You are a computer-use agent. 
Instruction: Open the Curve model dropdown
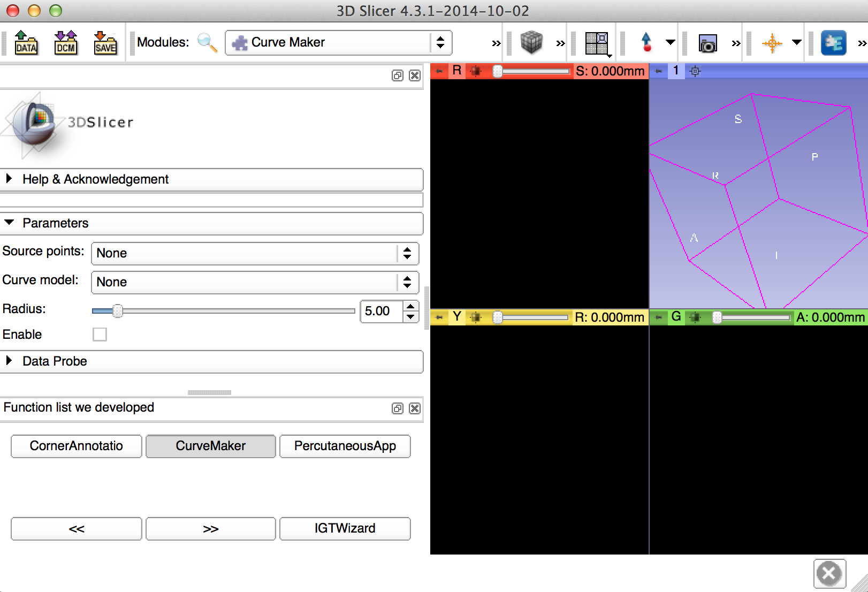click(x=255, y=282)
